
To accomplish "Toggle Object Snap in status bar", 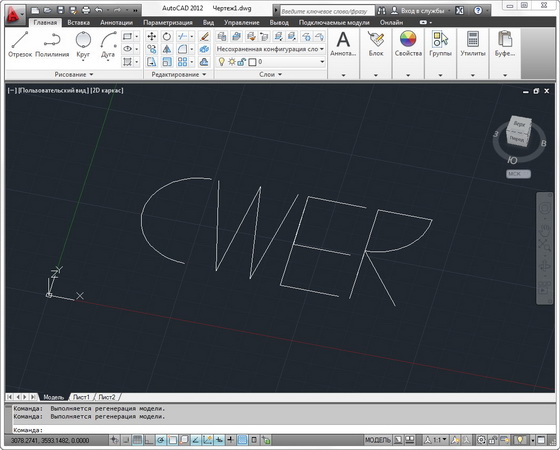I will (172, 440).
